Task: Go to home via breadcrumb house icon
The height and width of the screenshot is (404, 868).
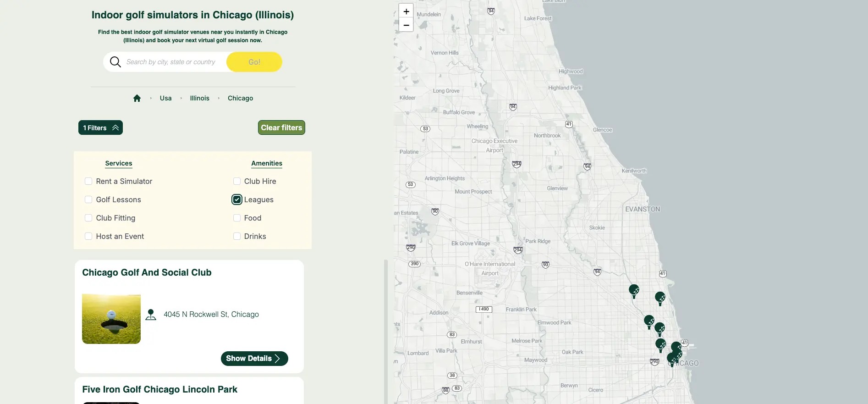Action: (x=137, y=98)
